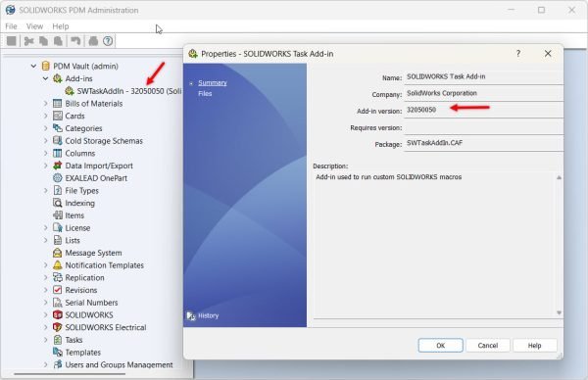This screenshot has width=588, height=380.
Task: Click the Indexing magnifier icon
Action: click(58, 203)
